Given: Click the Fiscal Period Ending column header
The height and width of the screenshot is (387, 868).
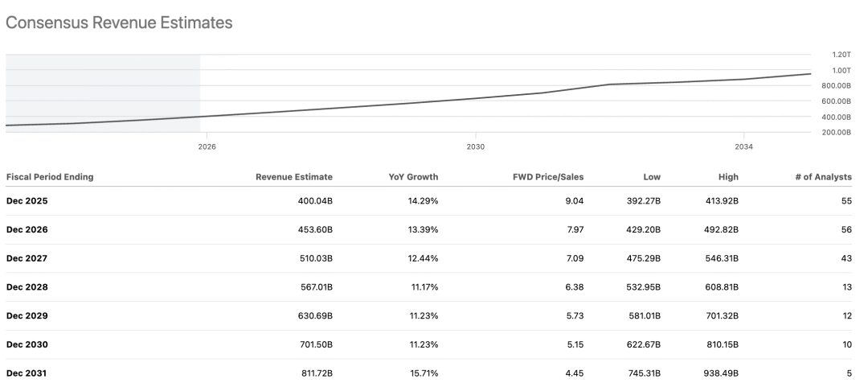Looking at the screenshot, I should pos(50,177).
